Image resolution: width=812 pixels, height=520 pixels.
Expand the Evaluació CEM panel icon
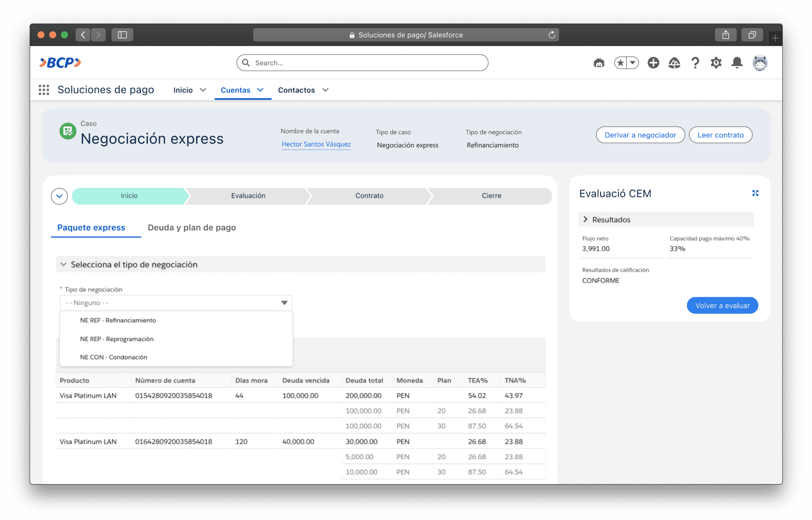click(x=755, y=193)
